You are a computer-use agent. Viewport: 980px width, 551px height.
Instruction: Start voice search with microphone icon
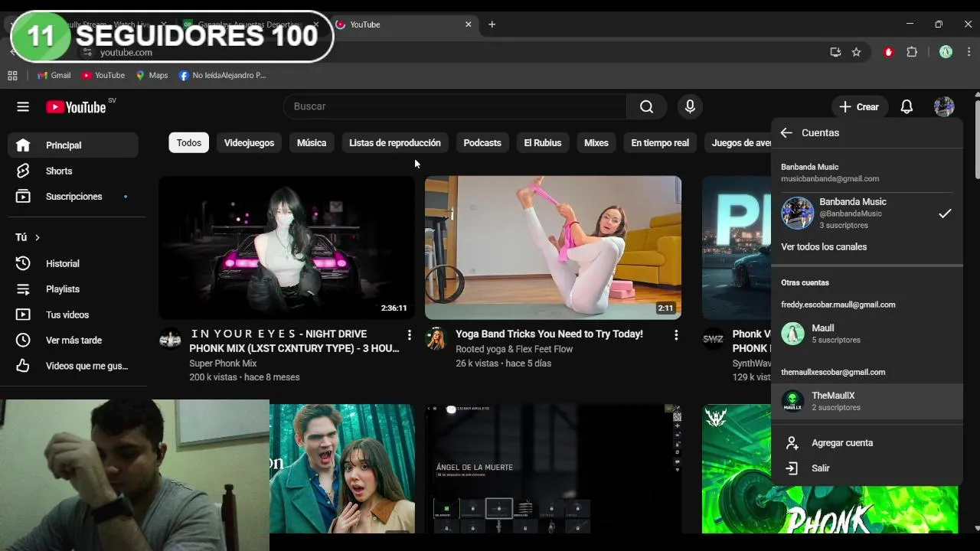[690, 107]
